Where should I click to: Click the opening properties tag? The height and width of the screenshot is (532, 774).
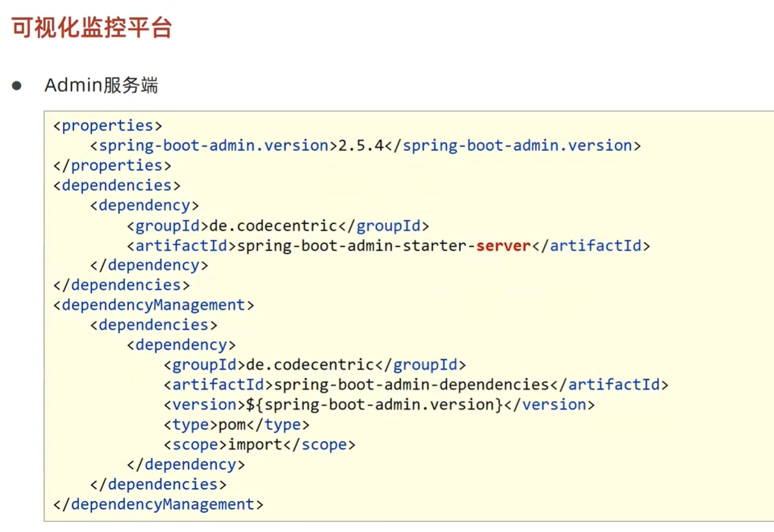[x=107, y=125]
